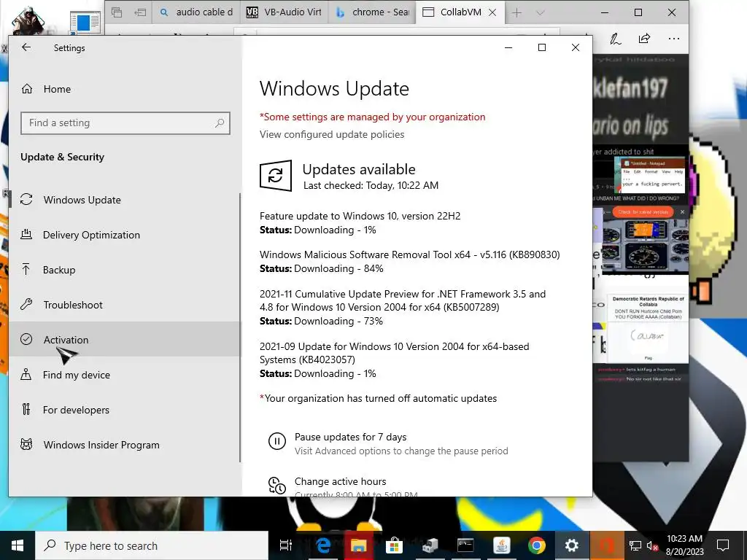747x560 pixels.
Task: Click the Troubleshoot wrench icon
Action: [x=27, y=304]
